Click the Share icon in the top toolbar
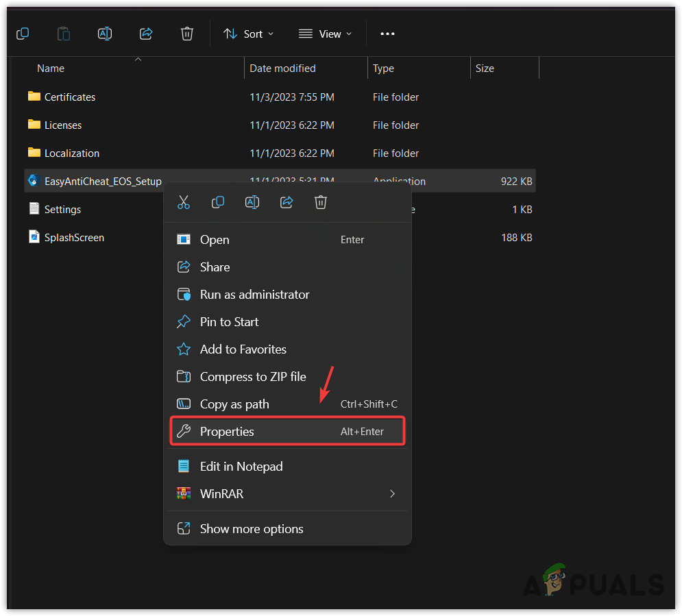The height and width of the screenshot is (616, 682). 146,34
